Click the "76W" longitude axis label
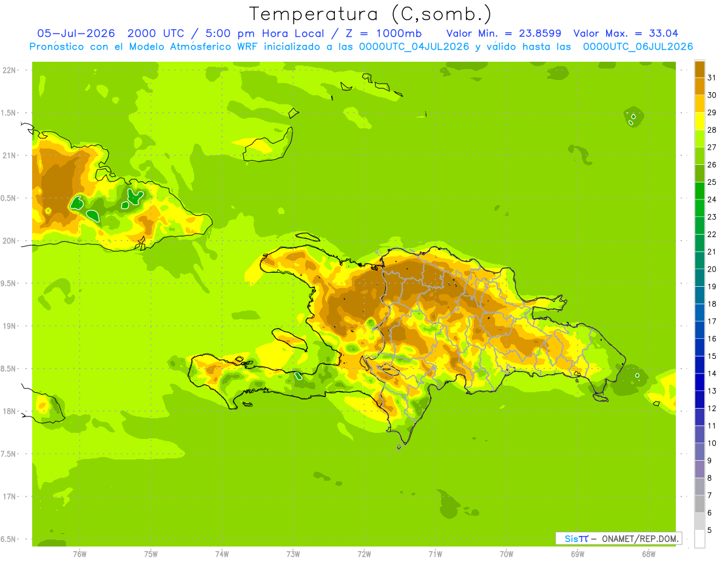Image resolution: width=728 pixels, height=562 pixels. click(79, 554)
